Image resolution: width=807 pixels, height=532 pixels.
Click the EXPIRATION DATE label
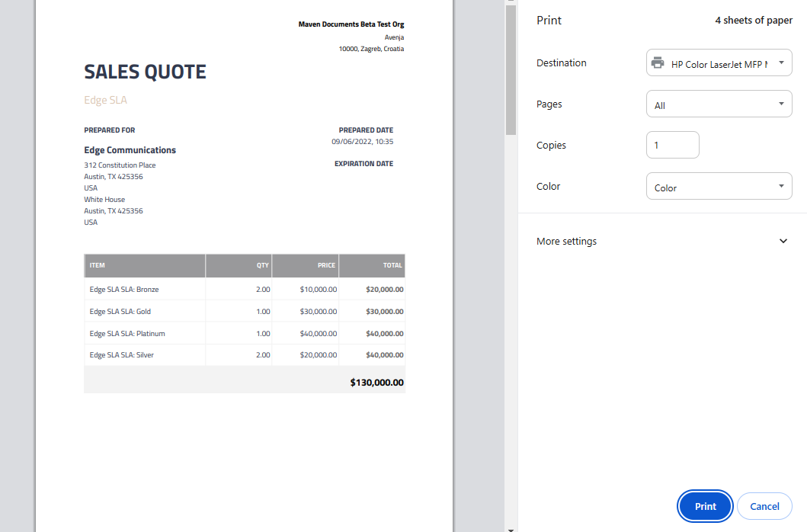(363, 164)
